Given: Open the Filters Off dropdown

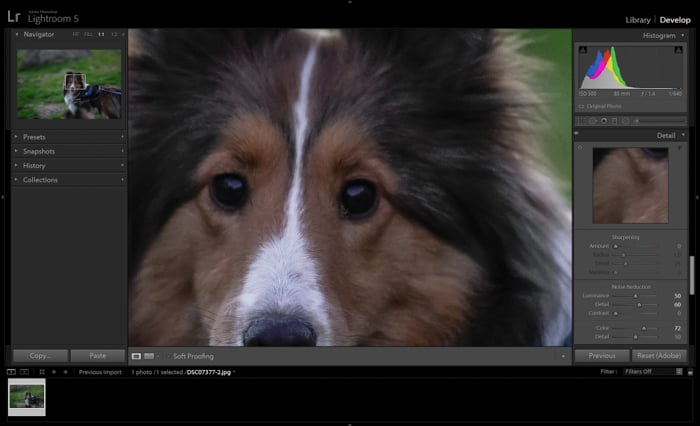Looking at the screenshot, I should point(648,372).
